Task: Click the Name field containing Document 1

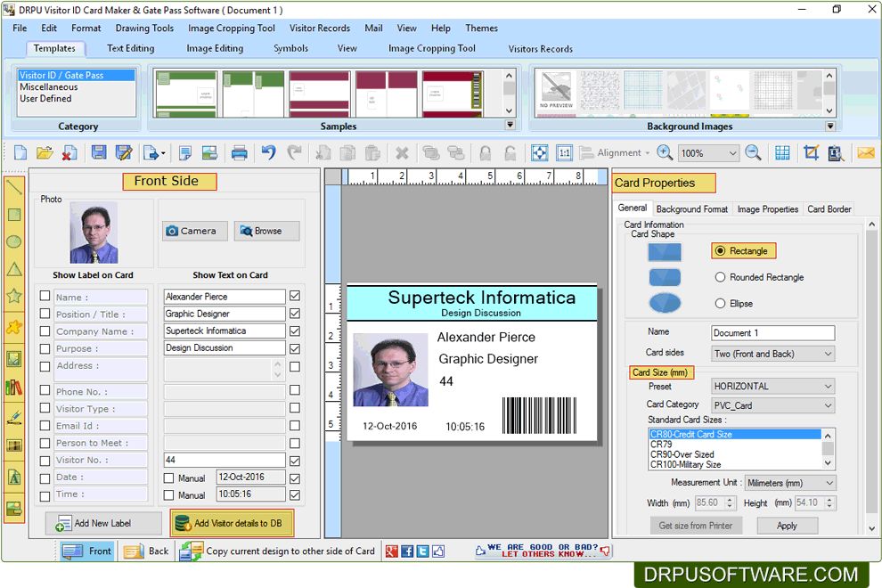Action: point(772,332)
